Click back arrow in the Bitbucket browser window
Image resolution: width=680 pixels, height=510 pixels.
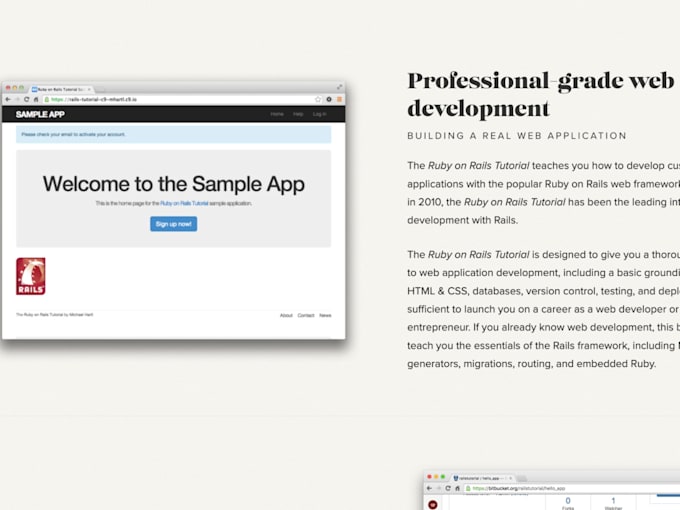point(429,488)
